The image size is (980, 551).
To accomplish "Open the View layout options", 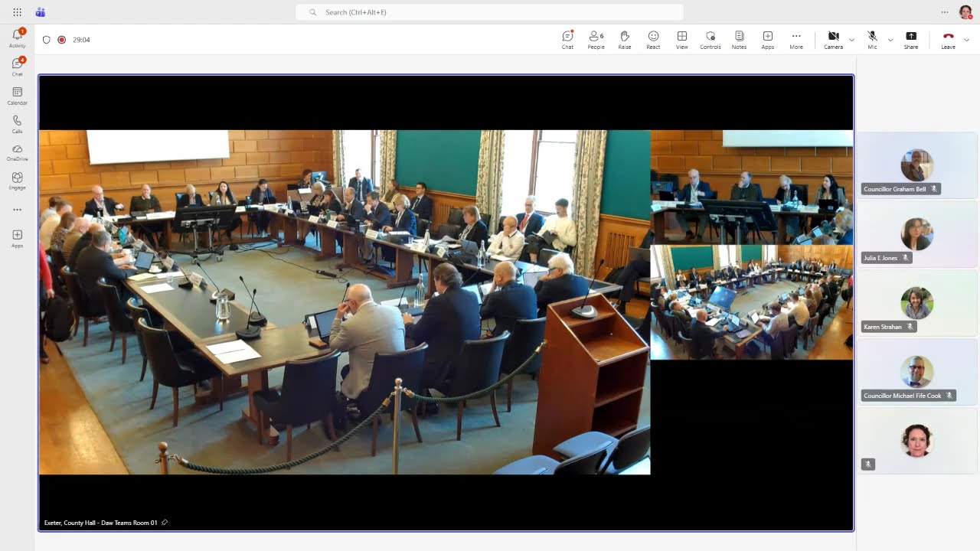I will pos(681,40).
